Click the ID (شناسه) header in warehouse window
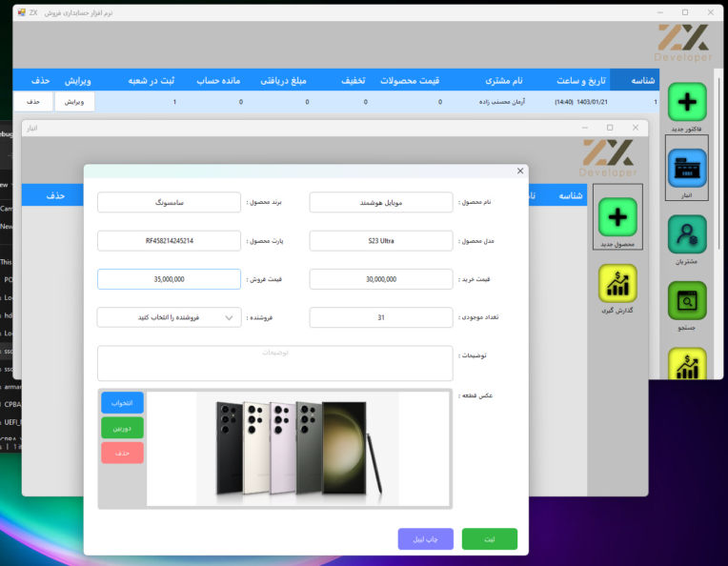Screen dimensions: 728x566 [571, 196]
